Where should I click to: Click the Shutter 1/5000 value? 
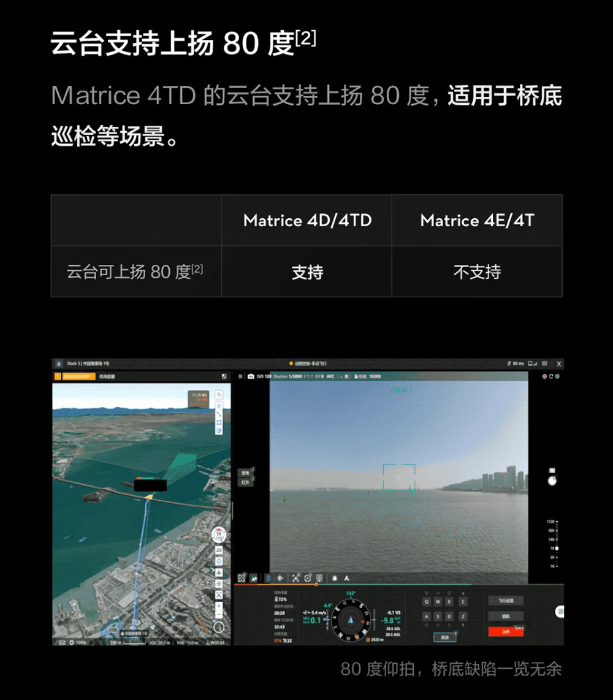(287, 376)
